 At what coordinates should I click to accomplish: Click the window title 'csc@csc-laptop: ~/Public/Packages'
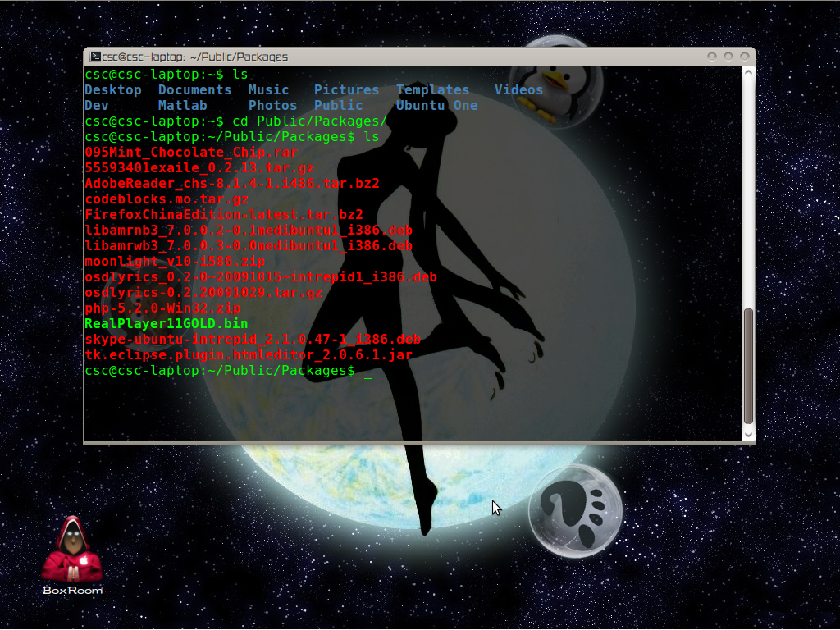pyautogui.click(x=195, y=57)
